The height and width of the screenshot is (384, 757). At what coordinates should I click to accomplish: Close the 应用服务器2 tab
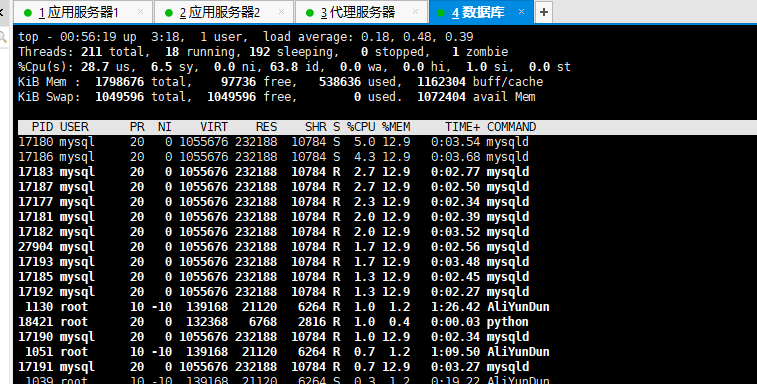(281, 12)
